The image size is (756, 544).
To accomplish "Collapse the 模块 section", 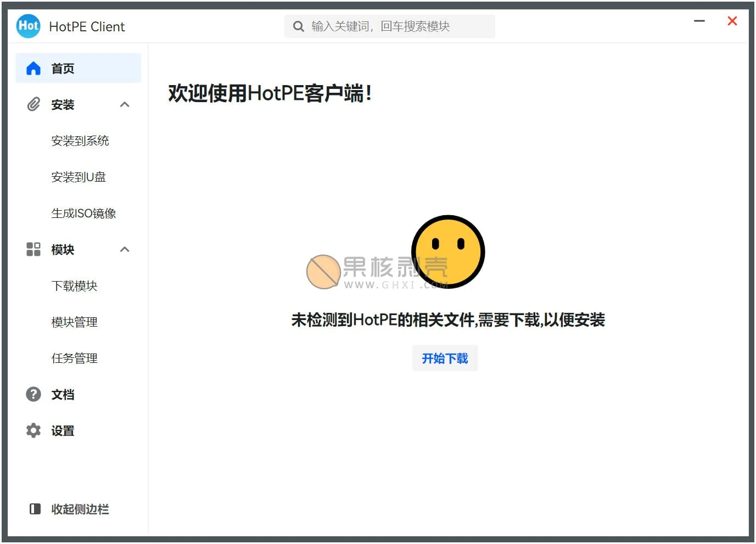I will pyautogui.click(x=125, y=249).
